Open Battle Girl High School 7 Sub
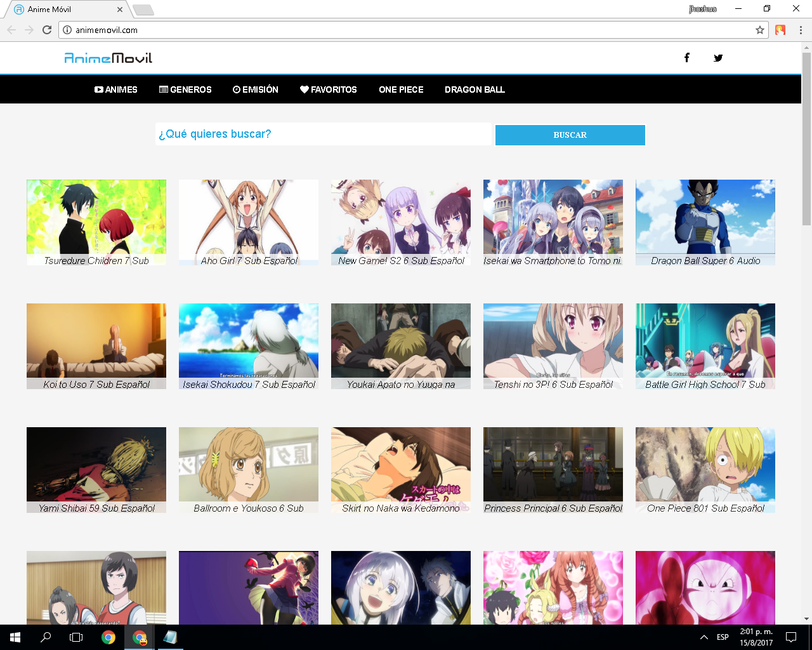812x650 pixels. coord(705,346)
